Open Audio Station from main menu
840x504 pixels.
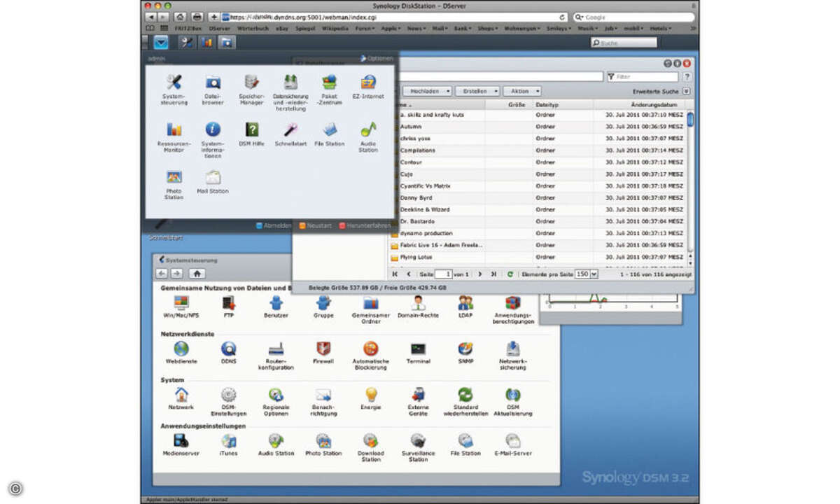coord(368,137)
